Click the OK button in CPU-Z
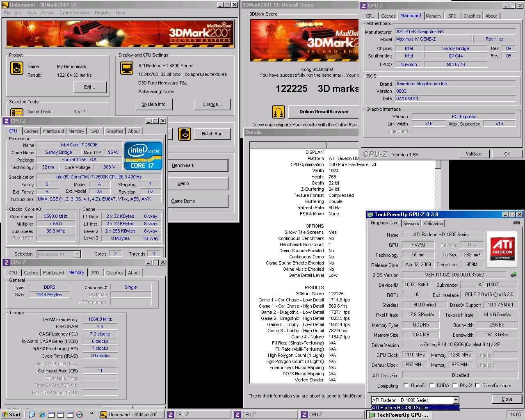Screen dimensions: 525x420 coord(507,154)
